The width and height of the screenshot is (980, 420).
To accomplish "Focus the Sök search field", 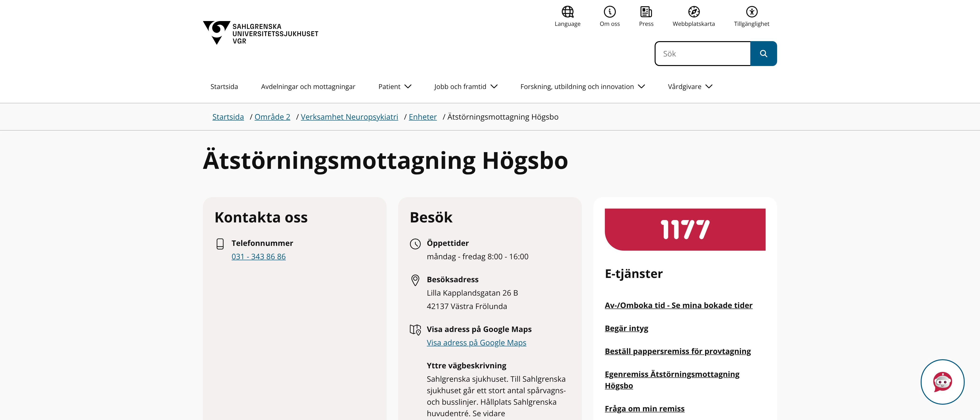I will [x=703, y=54].
